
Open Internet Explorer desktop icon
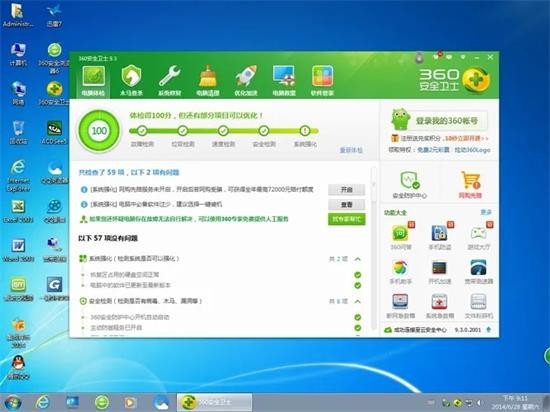tap(18, 175)
